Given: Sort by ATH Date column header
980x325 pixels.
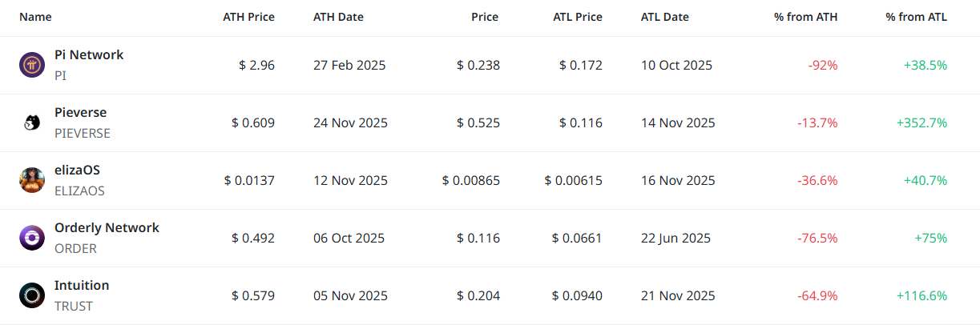Looking at the screenshot, I should 339,17.
